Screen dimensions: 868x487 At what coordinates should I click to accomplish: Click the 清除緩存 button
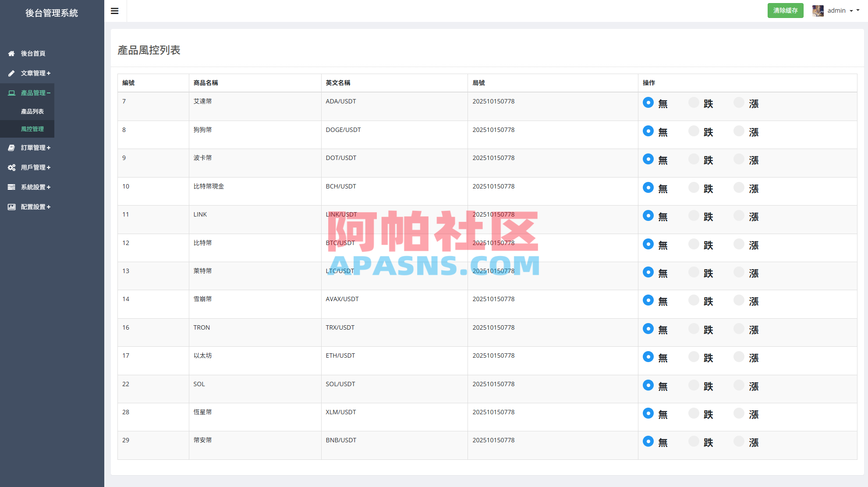coord(786,11)
